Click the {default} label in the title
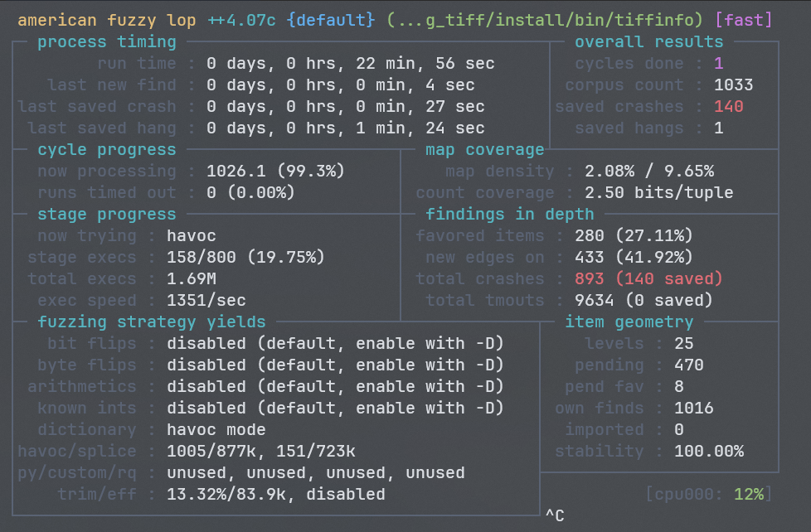This screenshot has height=532, width=811. point(331,20)
